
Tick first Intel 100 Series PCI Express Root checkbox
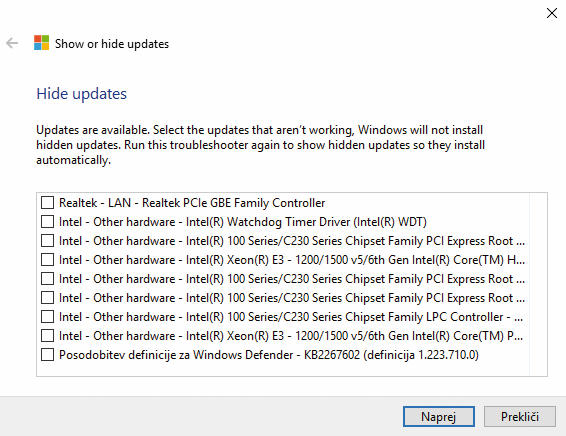(x=47, y=241)
